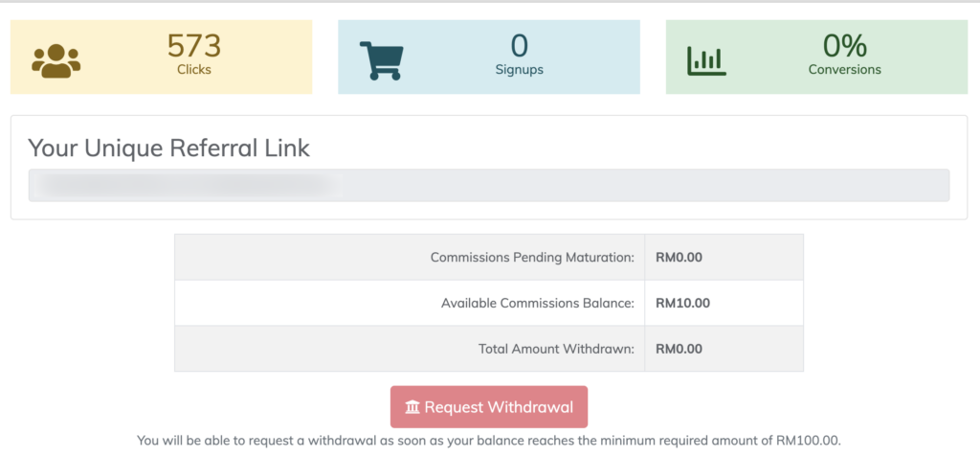Click the bank icon on Request Withdrawal
Viewport: 980px width, 457px height.
[412, 407]
